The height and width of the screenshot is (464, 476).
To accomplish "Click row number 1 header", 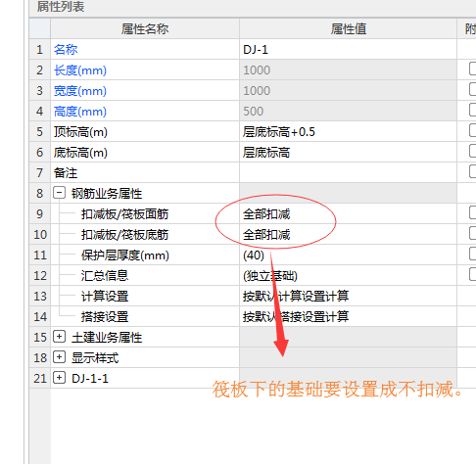I will [x=40, y=49].
